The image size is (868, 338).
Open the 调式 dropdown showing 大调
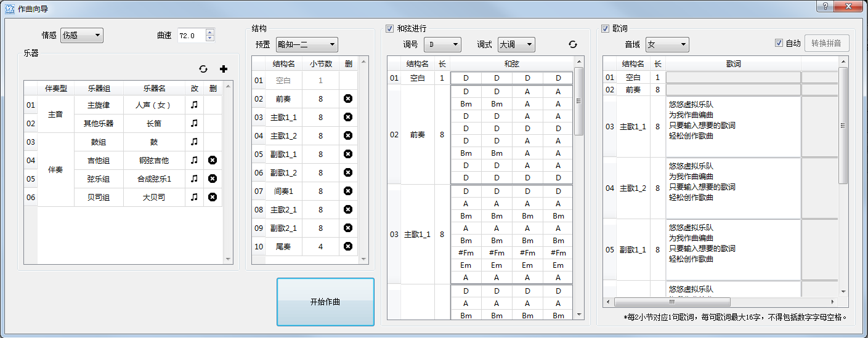point(516,44)
